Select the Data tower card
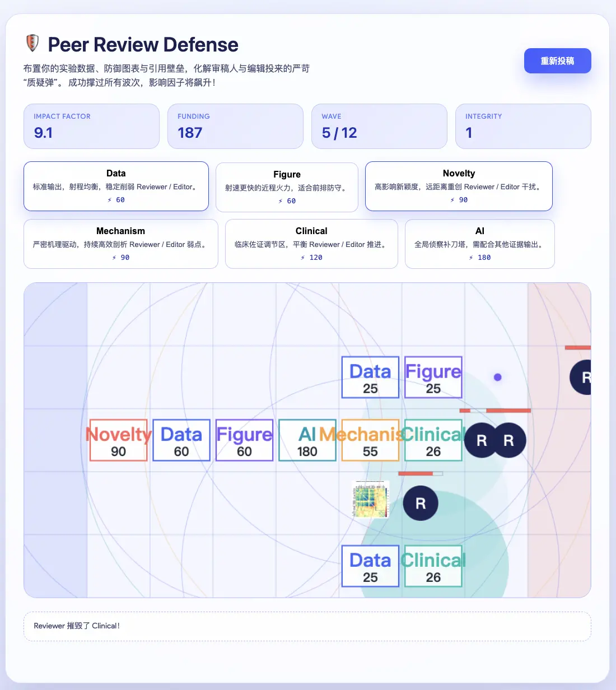Screen dimensions: 616x690 [116, 186]
